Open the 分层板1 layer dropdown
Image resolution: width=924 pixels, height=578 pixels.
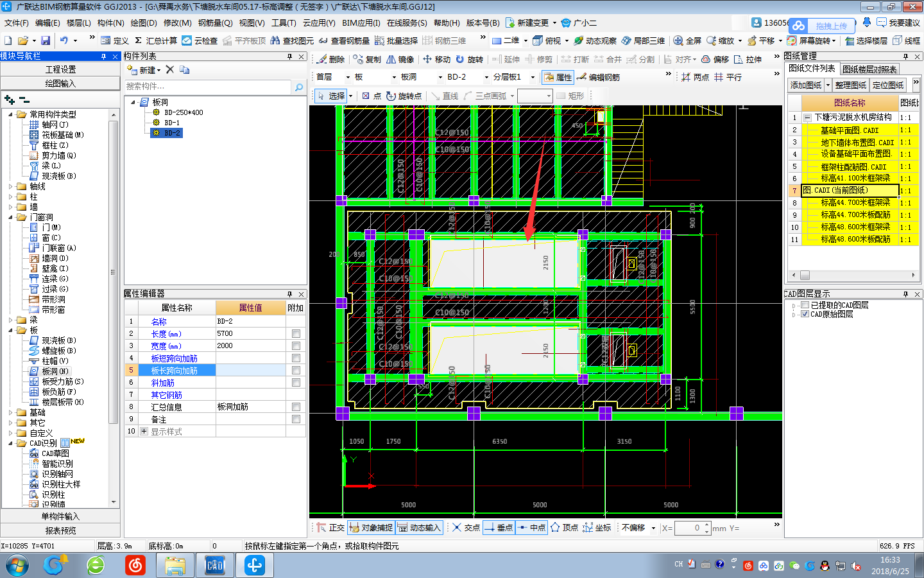533,77
